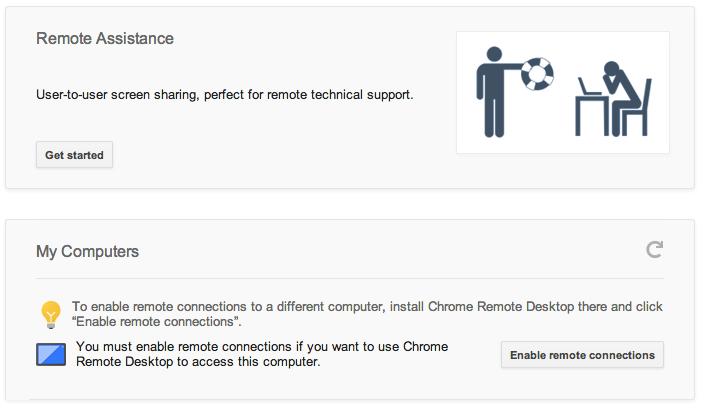
Task: Click the chair in the illustration
Action: (x=636, y=112)
